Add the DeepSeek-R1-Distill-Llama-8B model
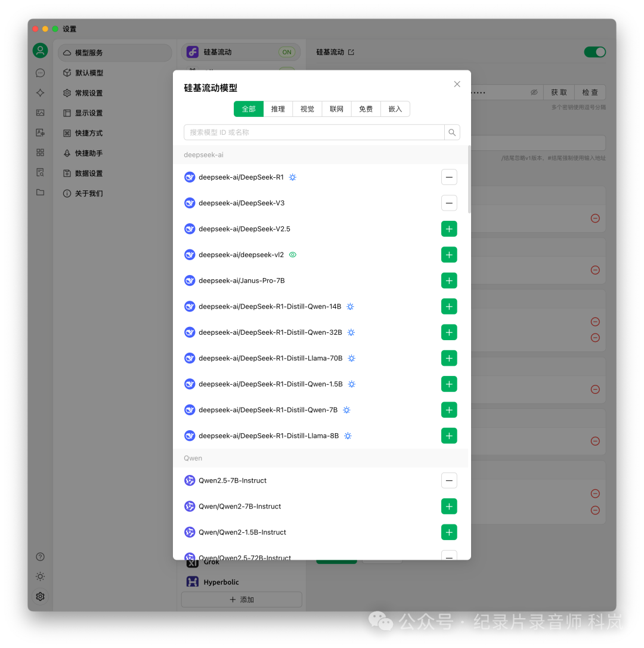644x648 pixels. click(449, 436)
